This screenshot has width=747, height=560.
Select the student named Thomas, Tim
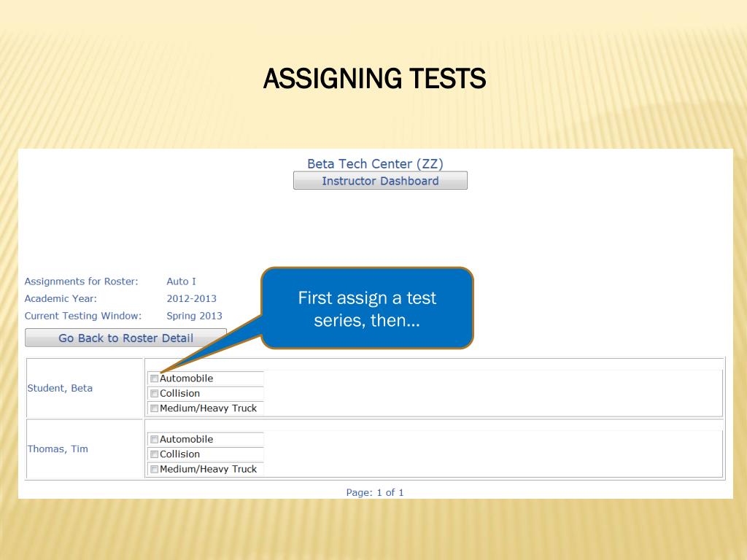click(57, 449)
